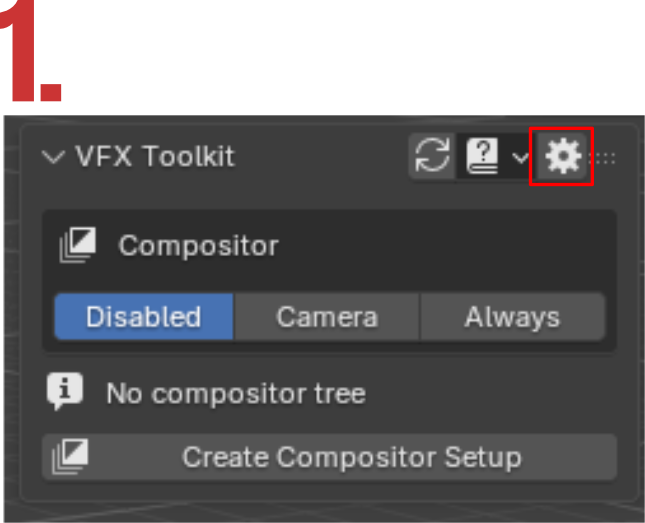Set compositor mode to Always
This screenshot has width=645, height=523.
coord(513,316)
